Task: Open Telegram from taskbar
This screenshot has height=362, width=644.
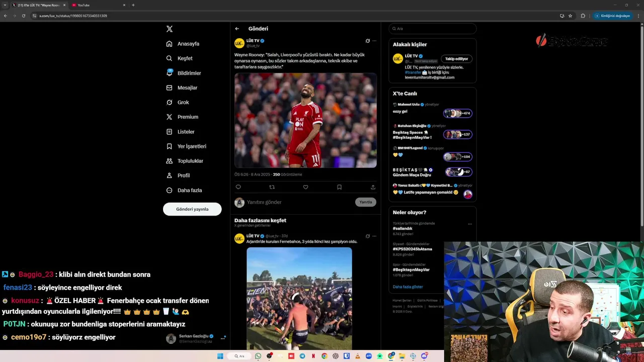Action: point(302,356)
